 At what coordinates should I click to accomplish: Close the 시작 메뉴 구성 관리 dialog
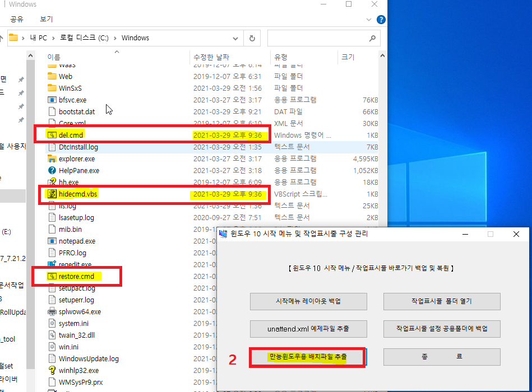(516, 234)
